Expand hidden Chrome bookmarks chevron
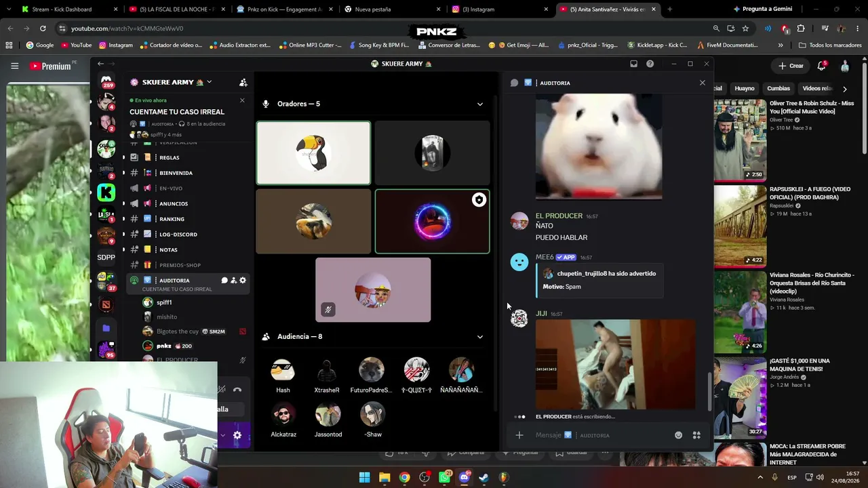868x488 pixels. 781,45
